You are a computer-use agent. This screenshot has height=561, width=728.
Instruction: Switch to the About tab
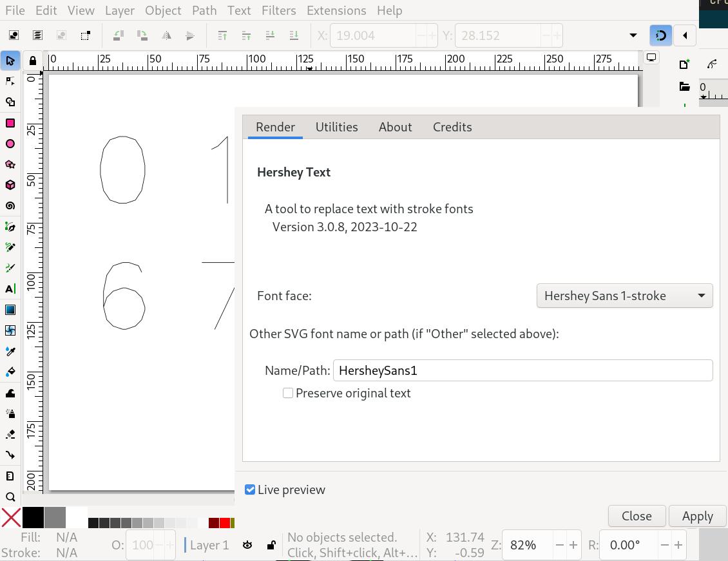coord(395,127)
